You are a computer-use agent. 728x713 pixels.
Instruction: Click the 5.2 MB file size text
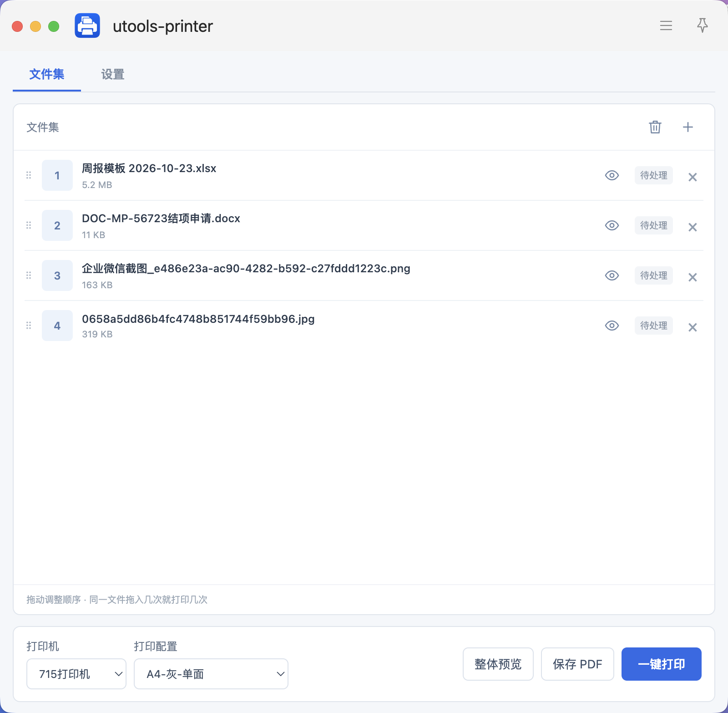point(97,185)
